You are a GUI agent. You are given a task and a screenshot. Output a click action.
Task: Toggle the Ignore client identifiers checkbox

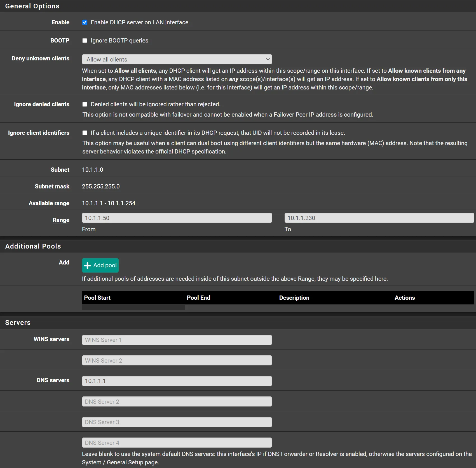[85, 133]
